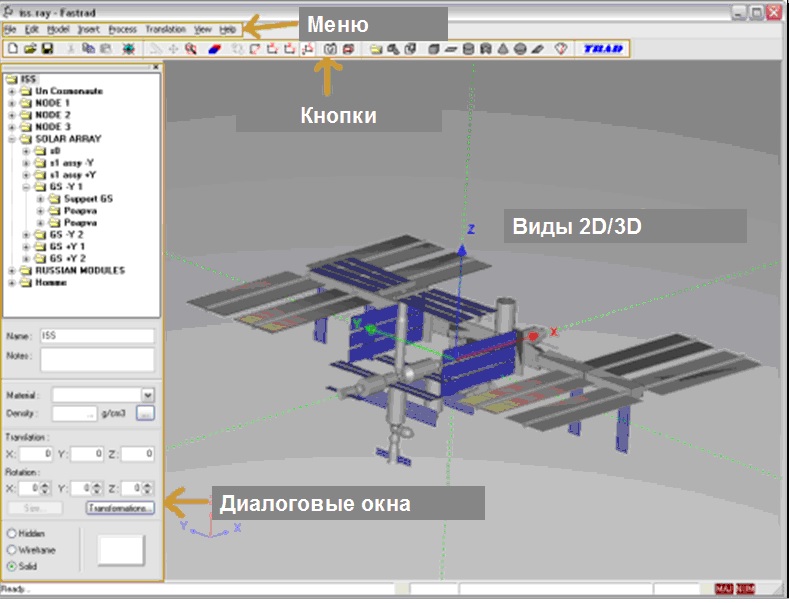Image resolution: width=790 pixels, height=603 pixels.
Task: Expand the RUSSIAN MODULES tree node
Action: click(12, 270)
